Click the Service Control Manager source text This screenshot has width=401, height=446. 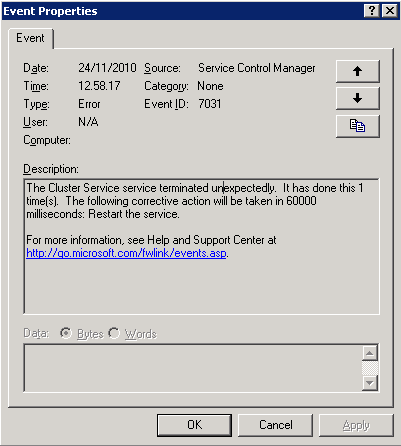257,68
